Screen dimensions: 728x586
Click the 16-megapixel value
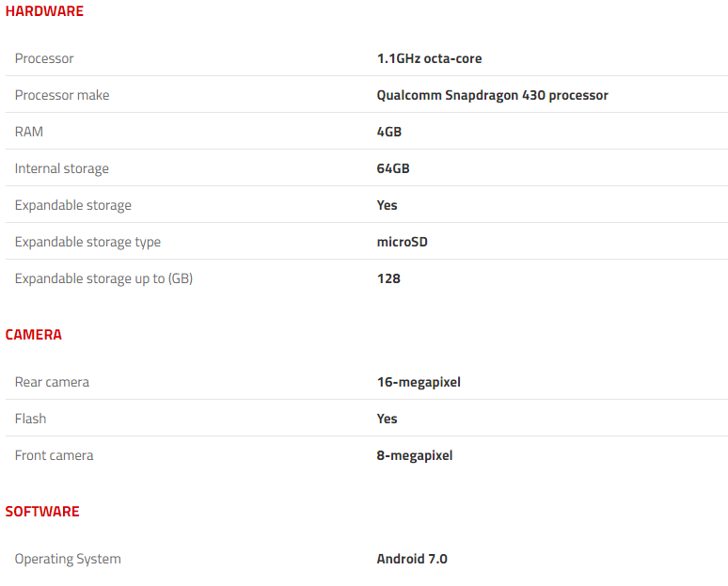point(419,382)
